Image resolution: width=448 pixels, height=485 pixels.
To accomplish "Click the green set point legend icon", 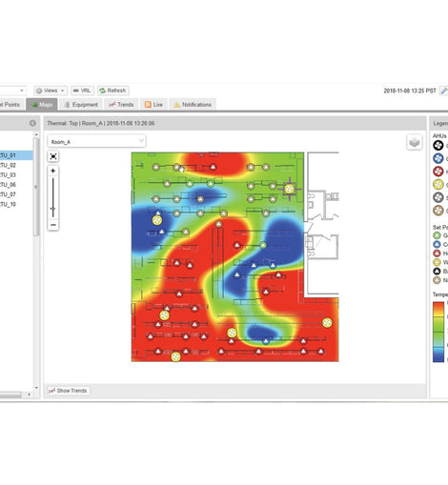I will pos(437,235).
